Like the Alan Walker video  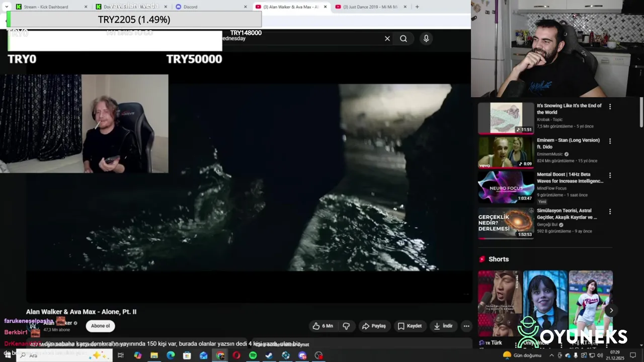(323, 326)
